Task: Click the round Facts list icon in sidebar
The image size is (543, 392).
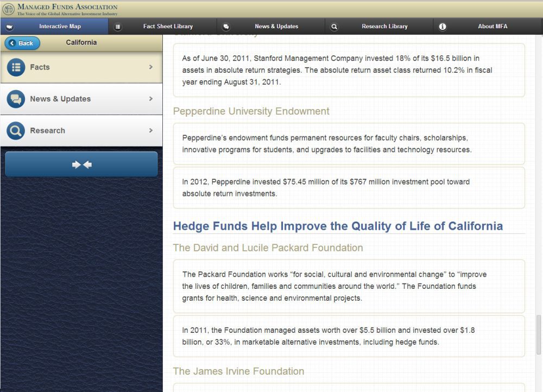Action: pyautogui.click(x=16, y=67)
